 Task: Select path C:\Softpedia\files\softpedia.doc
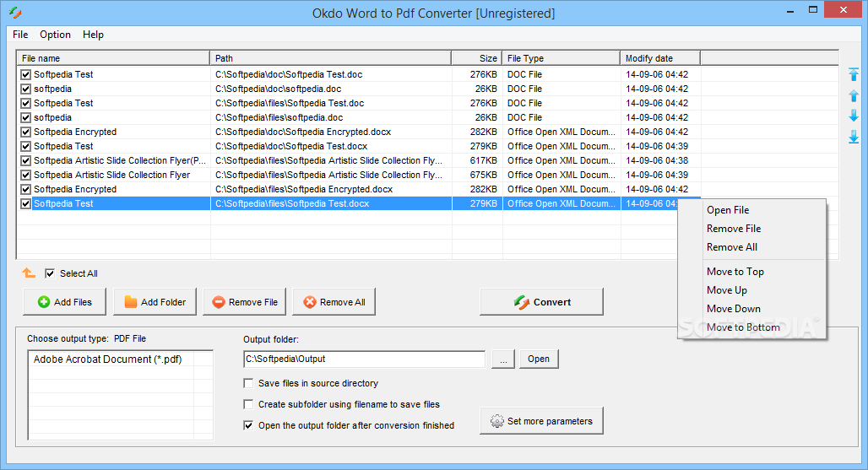pyautogui.click(x=279, y=117)
